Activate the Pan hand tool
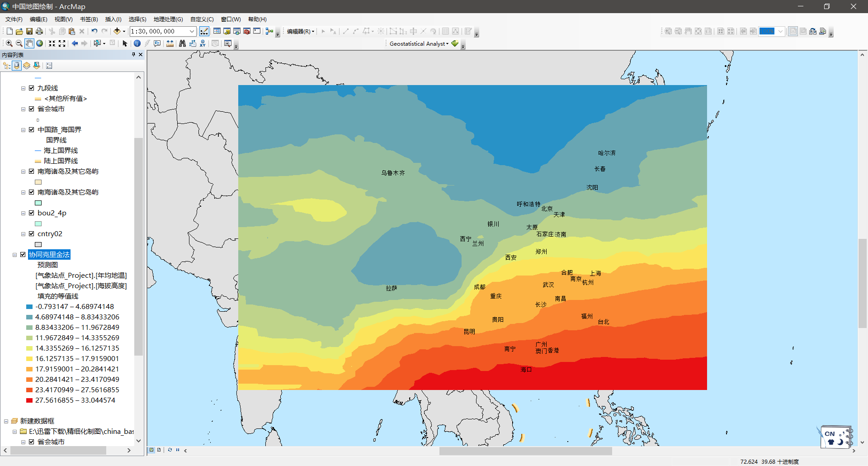 29,43
